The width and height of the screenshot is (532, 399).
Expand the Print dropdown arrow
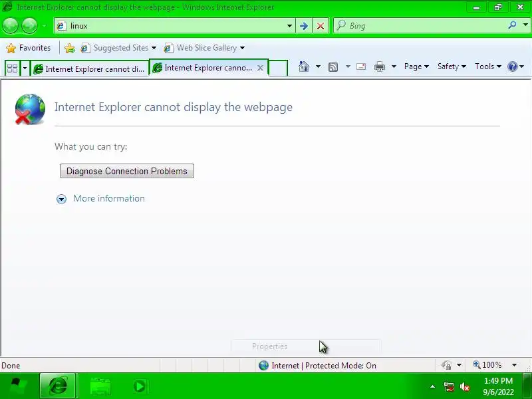pos(394,66)
